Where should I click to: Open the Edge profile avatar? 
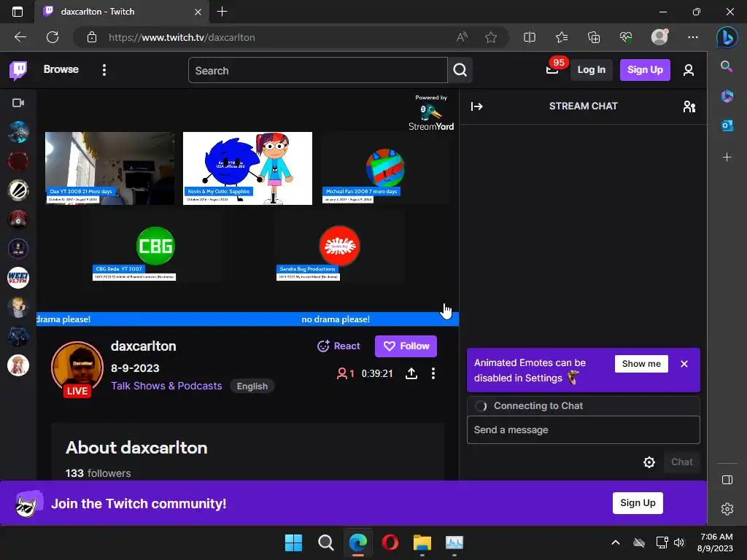(659, 36)
